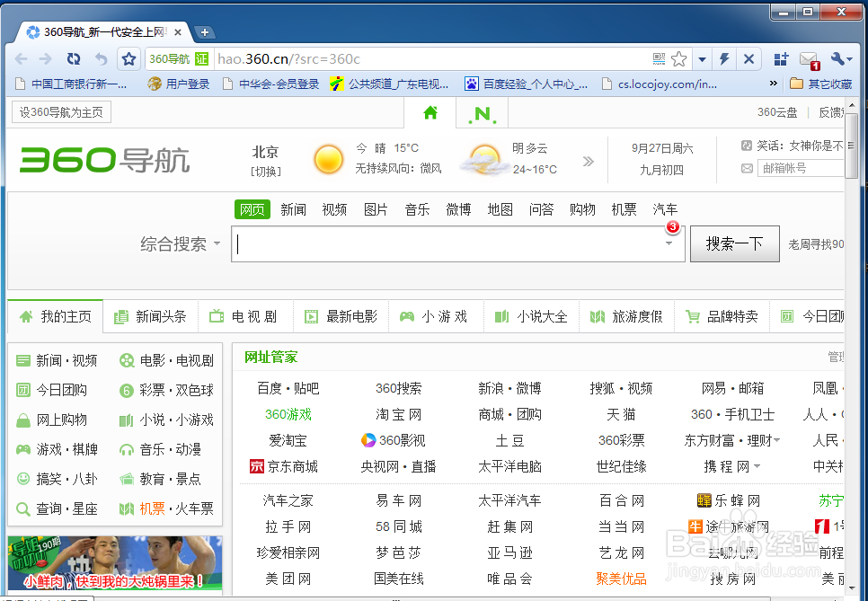Select 网页 search category
Screen dimensions: 868x601
(252, 209)
